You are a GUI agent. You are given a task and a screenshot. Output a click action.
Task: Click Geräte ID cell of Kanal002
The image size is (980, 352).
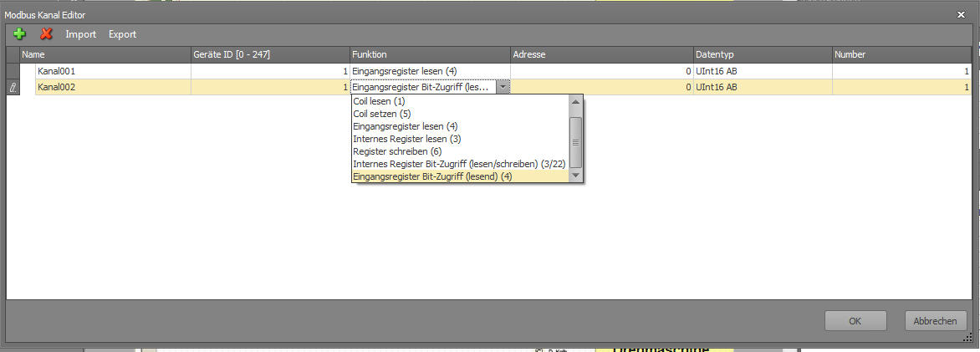tap(270, 88)
